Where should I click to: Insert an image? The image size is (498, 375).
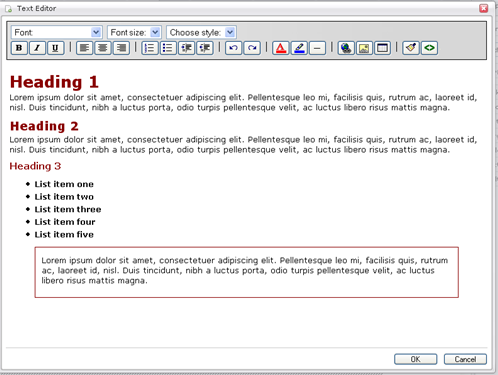364,48
